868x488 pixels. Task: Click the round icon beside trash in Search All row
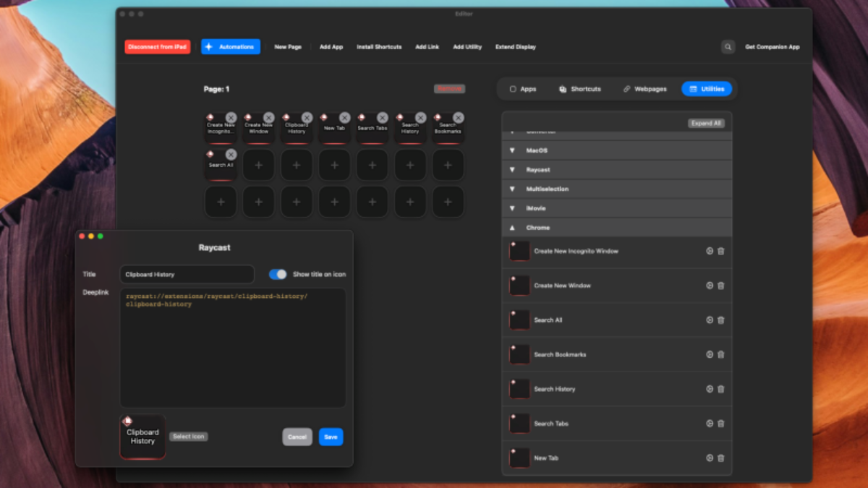(x=710, y=320)
